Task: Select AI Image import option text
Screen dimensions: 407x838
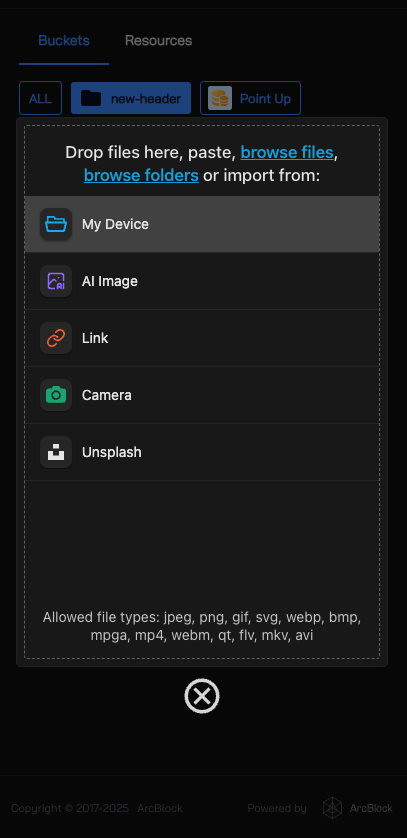Action: (x=110, y=281)
